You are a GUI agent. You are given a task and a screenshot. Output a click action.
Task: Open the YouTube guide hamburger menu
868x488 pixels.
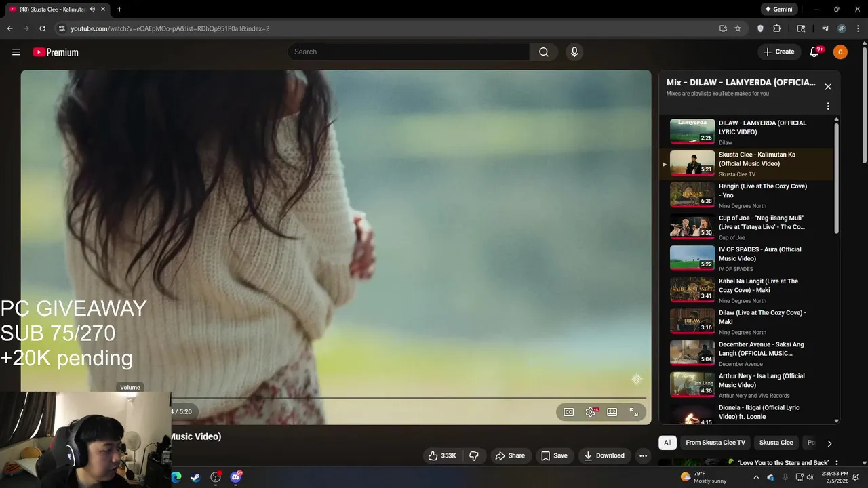(16, 52)
